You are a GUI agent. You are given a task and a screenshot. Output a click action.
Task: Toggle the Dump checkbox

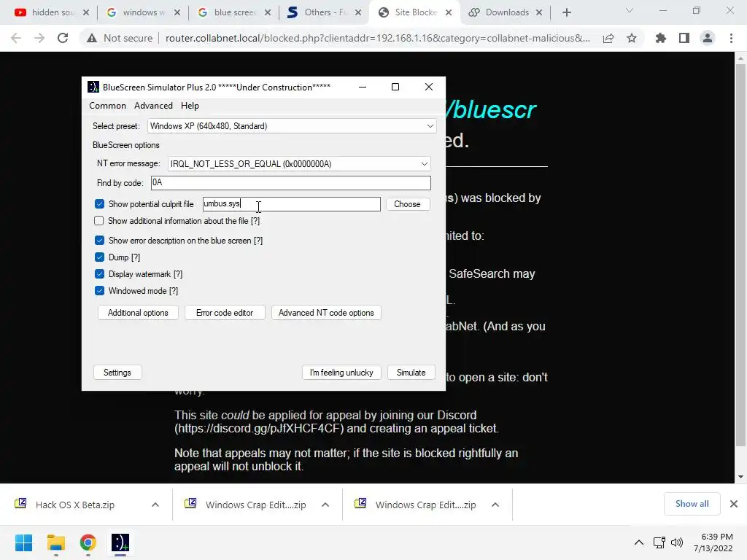coord(99,257)
